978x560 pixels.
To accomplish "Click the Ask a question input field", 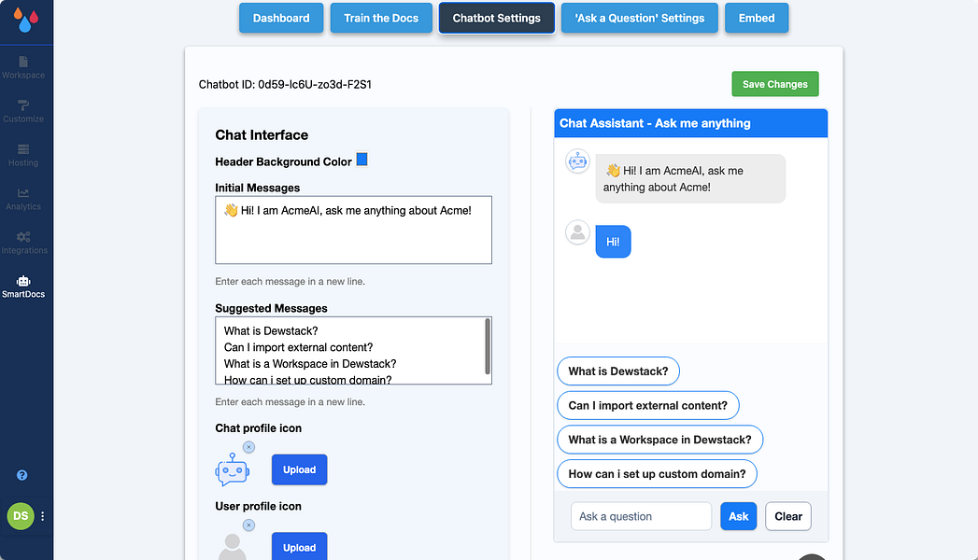I will 641,516.
